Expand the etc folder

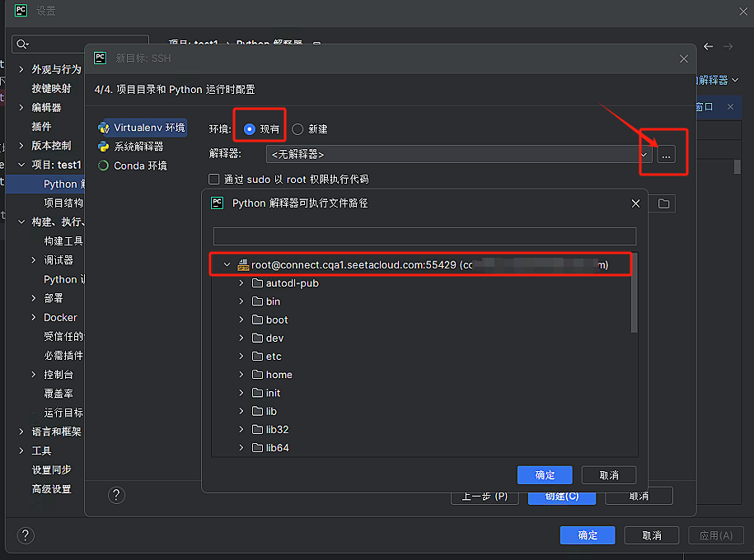241,357
